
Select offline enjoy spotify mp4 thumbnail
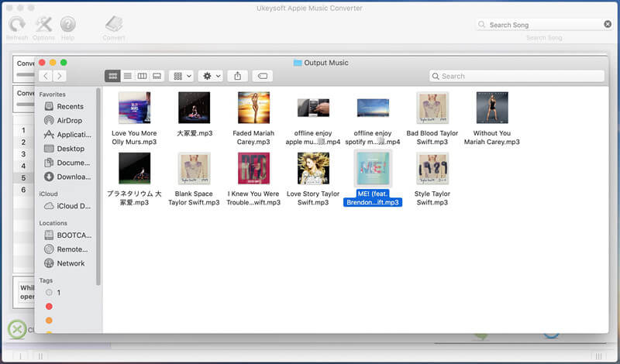point(373,108)
